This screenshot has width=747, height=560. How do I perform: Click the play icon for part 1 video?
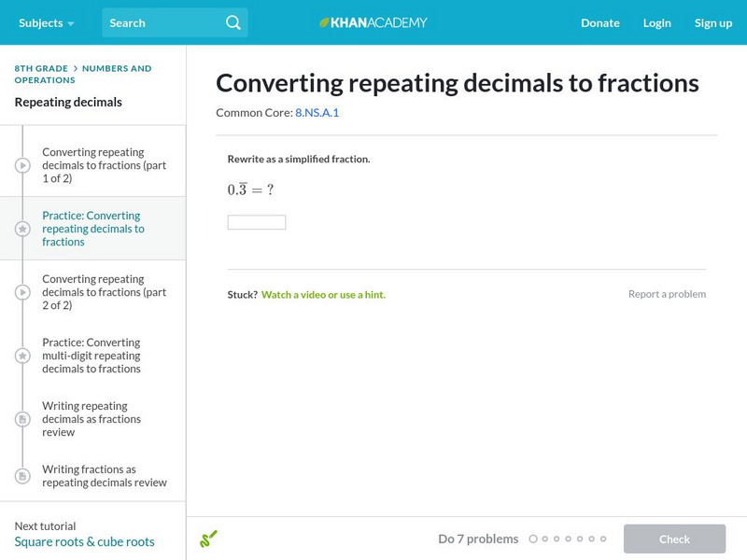tap(22, 165)
